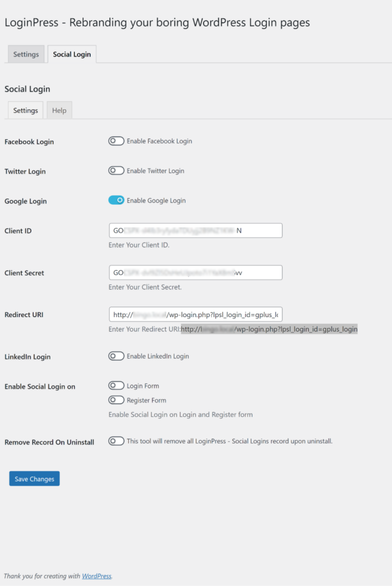This screenshot has height=586, width=392.
Task: Select the highlighted redirect URI hint text
Action: pyautogui.click(x=269, y=329)
